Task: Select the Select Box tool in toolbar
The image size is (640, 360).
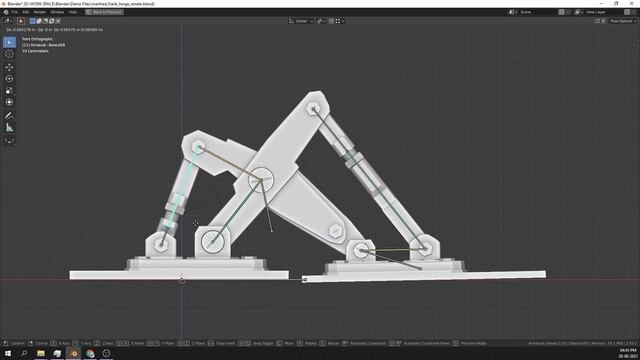Action: tap(9, 42)
